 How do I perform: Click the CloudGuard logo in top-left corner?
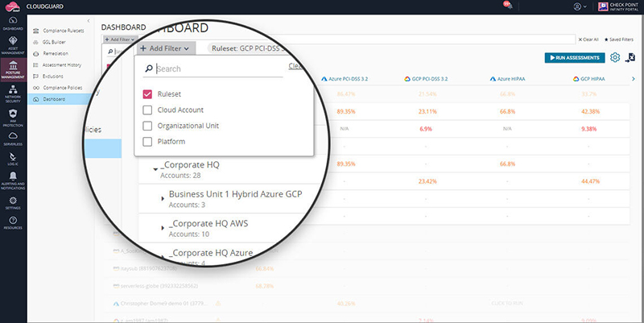point(13,6)
